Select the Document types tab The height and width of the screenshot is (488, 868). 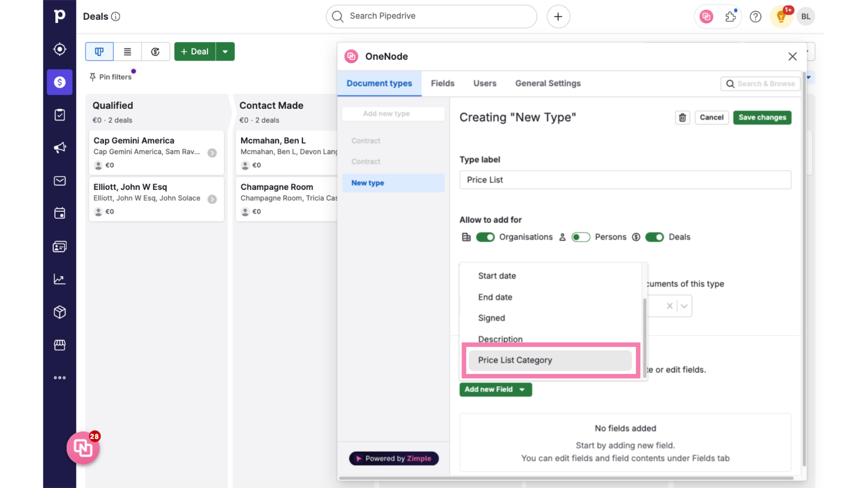(x=379, y=84)
